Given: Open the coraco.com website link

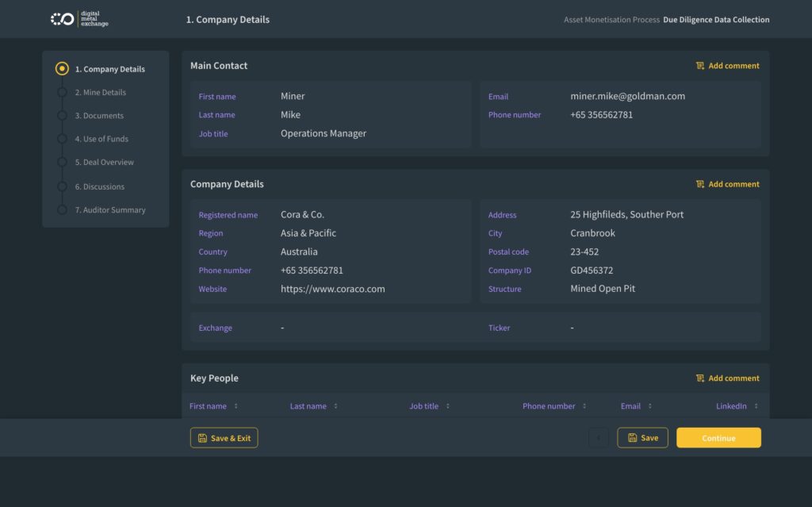Looking at the screenshot, I should pyautogui.click(x=332, y=289).
